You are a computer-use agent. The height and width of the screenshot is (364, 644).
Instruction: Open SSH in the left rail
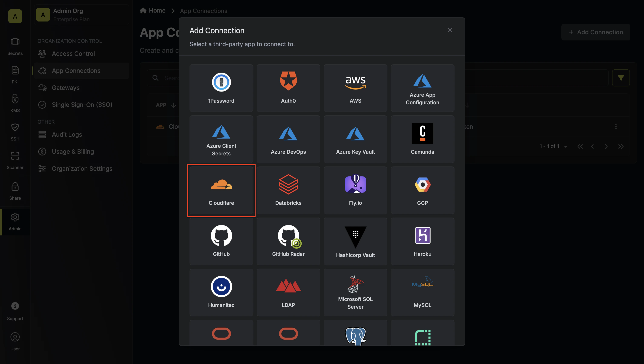click(15, 132)
